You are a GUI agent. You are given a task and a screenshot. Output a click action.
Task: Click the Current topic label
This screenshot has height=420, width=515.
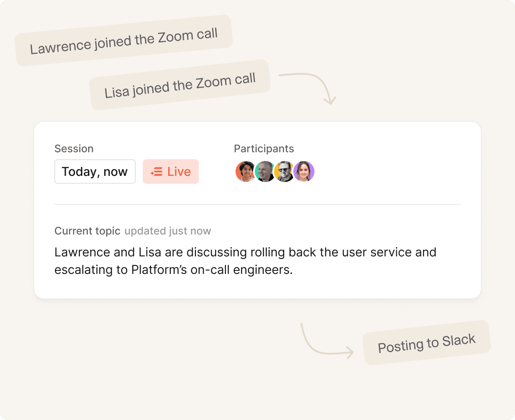pos(88,231)
